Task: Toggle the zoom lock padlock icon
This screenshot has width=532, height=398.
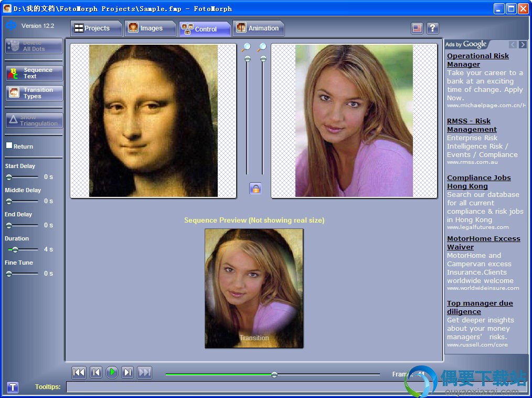Action: click(x=256, y=188)
